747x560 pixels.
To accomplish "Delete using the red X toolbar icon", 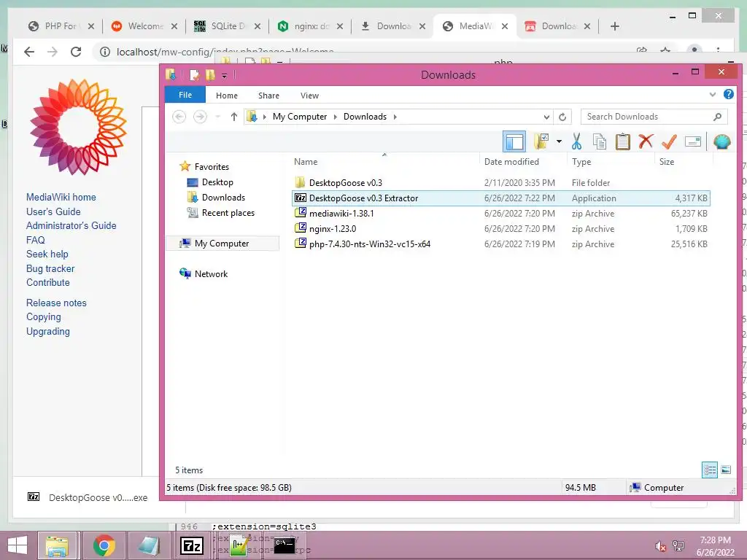I will coord(646,141).
